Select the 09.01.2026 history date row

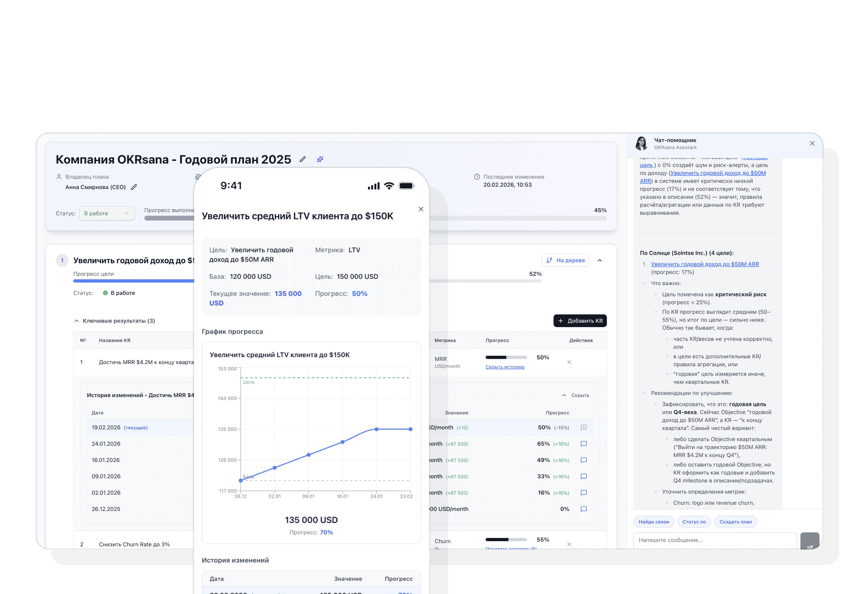[x=106, y=476]
